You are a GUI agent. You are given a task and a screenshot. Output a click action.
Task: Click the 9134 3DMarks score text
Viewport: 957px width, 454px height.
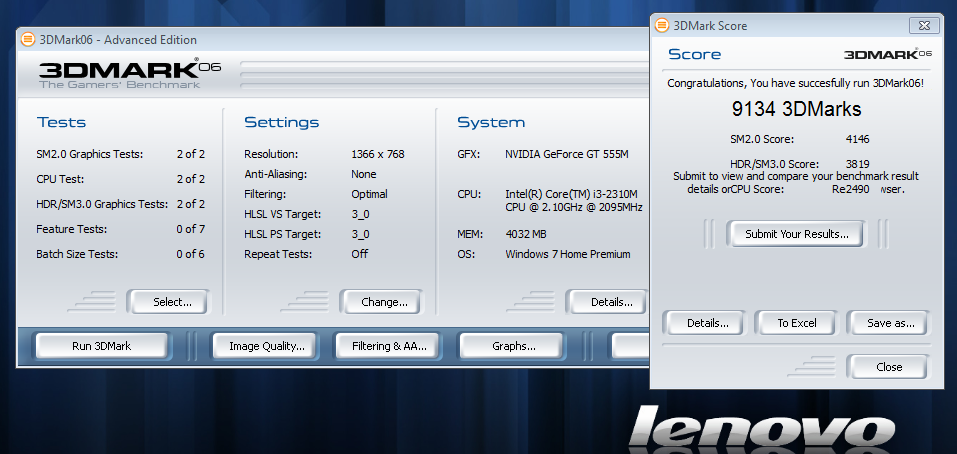point(796,109)
